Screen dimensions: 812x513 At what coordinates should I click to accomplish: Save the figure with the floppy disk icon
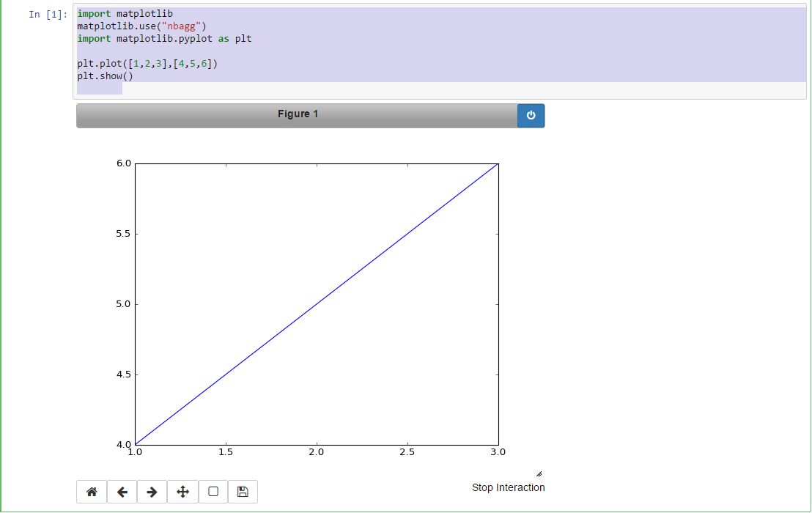click(243, 492)
